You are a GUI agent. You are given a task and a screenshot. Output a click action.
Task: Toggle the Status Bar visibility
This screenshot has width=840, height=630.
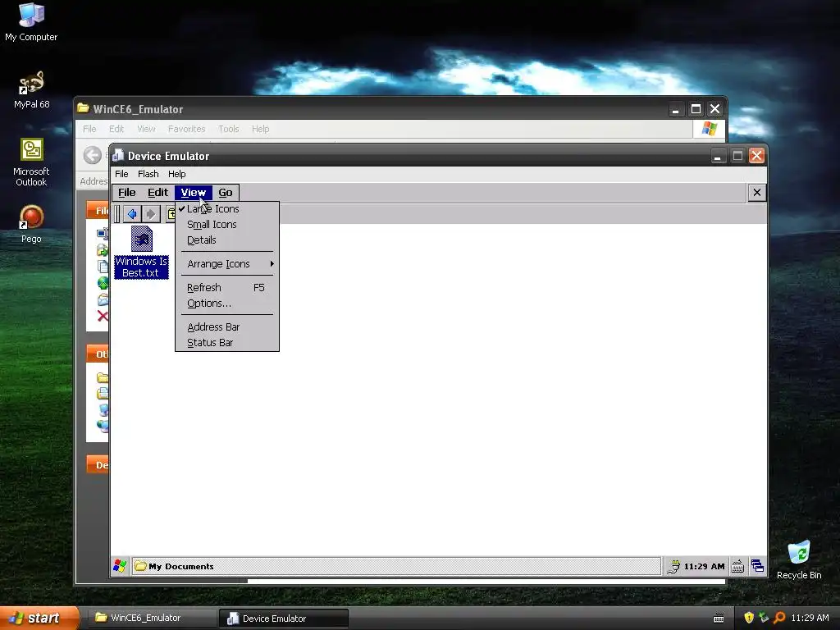click(227, 343)
